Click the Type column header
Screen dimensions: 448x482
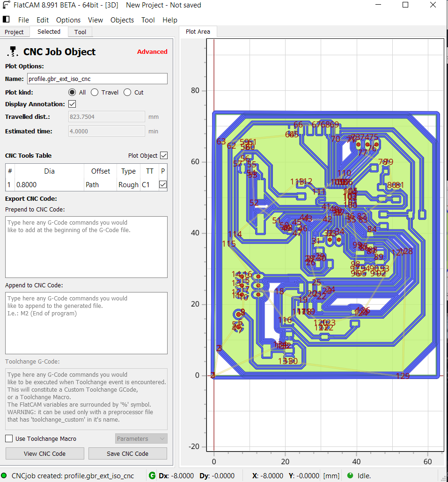click(x=129, y=171)
